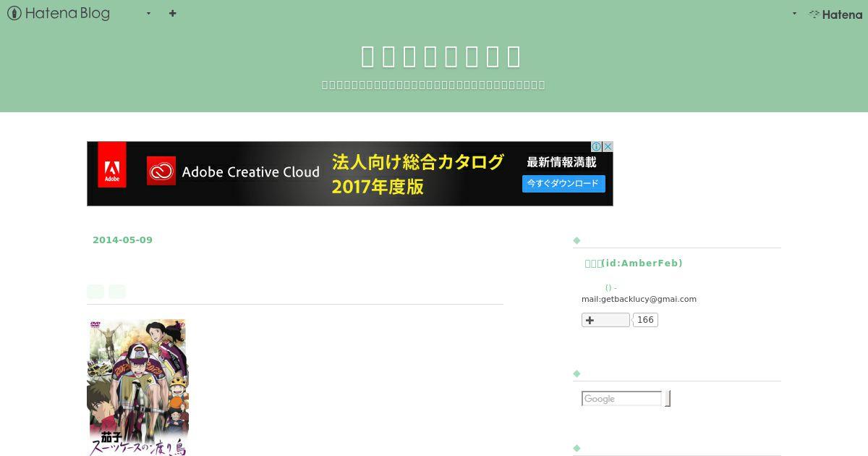The width and height of the screenshot is (868, 456).
Task: Open the anime DVD cover thumbnail
Action: click(x=137, y=388)
